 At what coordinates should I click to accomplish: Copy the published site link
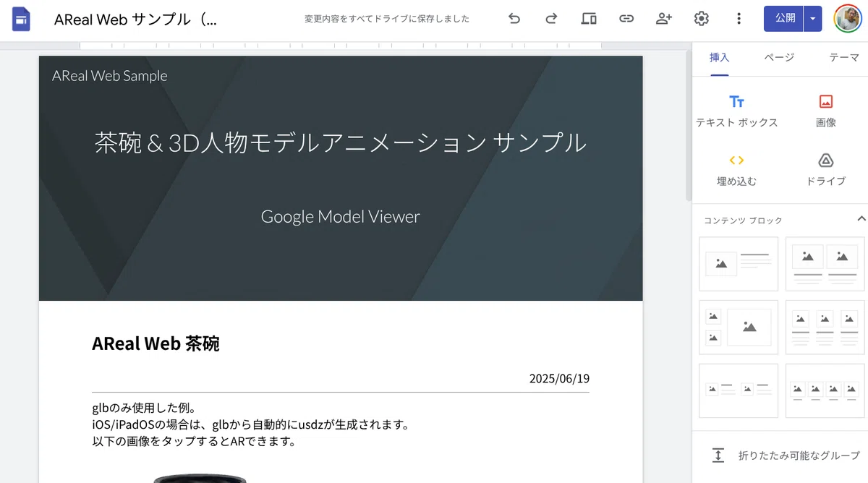[x=626, y=19]
